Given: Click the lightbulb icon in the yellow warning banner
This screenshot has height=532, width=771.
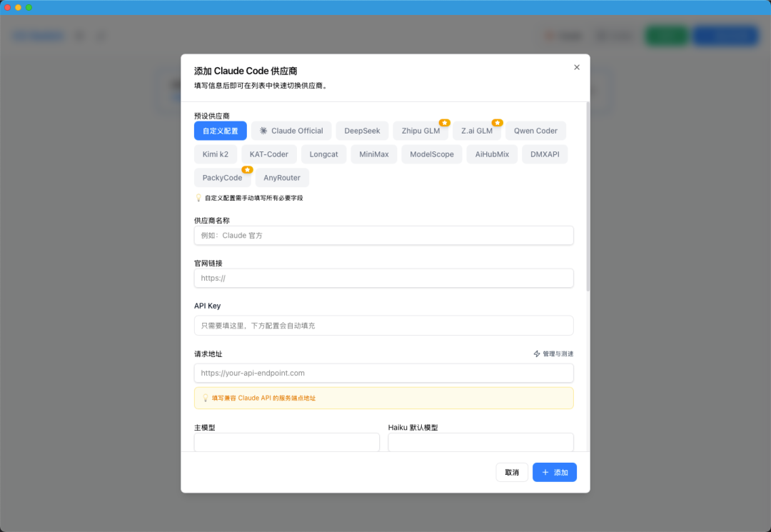Looking at the screenshot, I should (x=205, y=398).
